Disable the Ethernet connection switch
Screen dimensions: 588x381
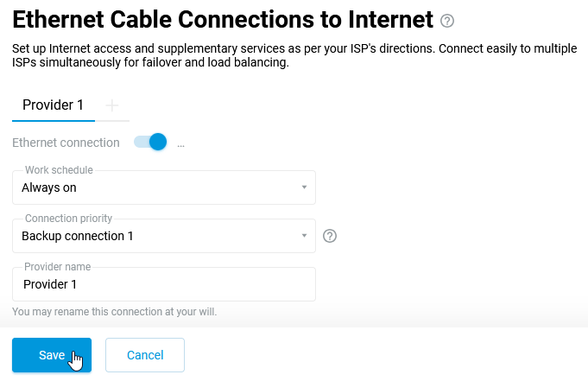(150, 143)
